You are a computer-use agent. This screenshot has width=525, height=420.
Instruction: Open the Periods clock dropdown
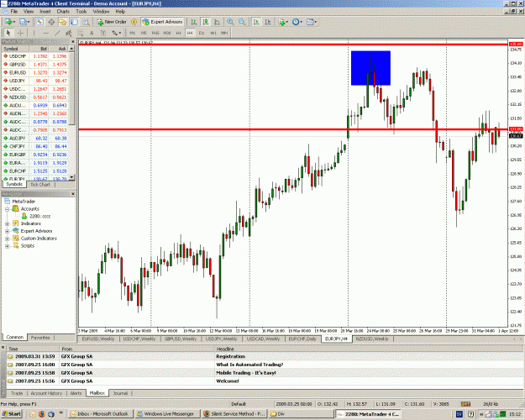click(x=297, y=22)
